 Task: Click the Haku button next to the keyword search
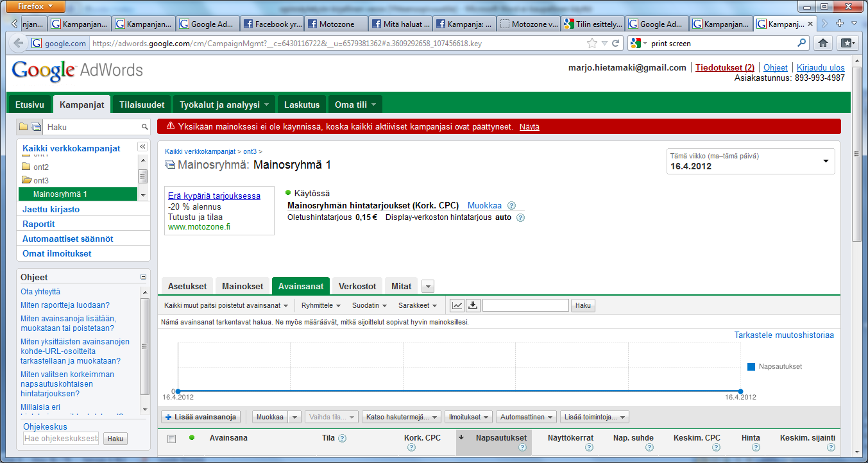pyautogui.click(x=583, y=305)
